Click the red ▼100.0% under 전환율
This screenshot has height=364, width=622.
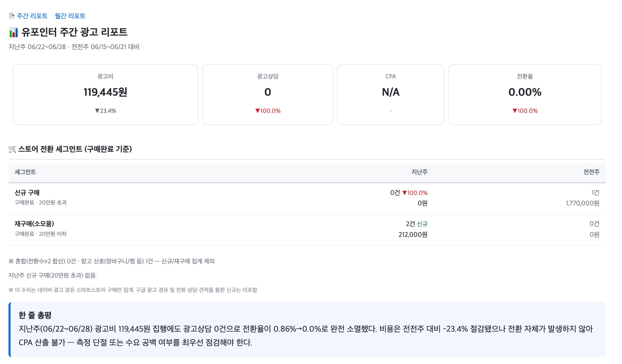point(525,111)
